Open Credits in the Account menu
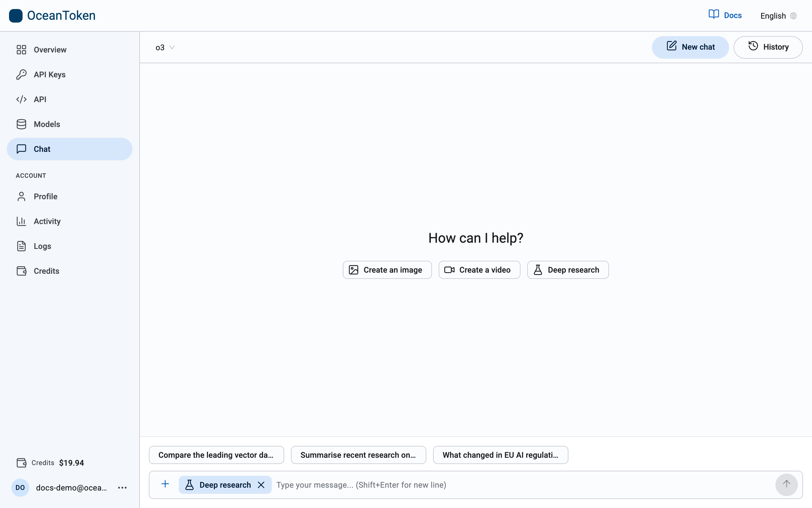Image resolution: width=812 pixels, height=508 pixels. (x=69, y=271)
